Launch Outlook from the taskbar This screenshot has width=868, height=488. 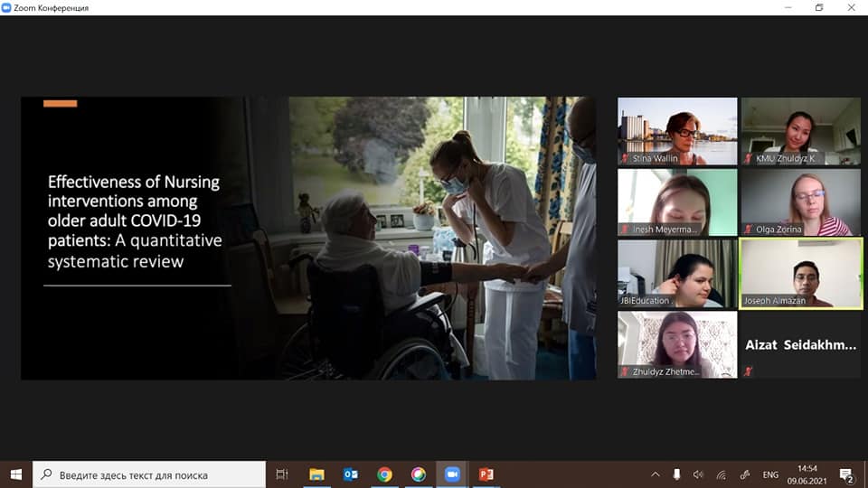pyautogui.click(x=350, y=474)
